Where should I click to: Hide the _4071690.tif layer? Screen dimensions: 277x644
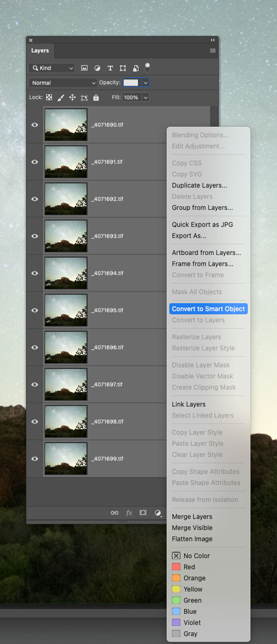point(35,125)
